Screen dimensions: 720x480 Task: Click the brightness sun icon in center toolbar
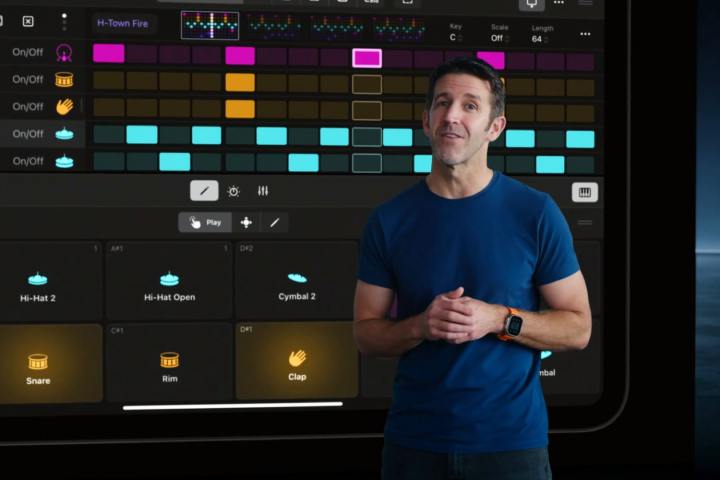[233, 191]
